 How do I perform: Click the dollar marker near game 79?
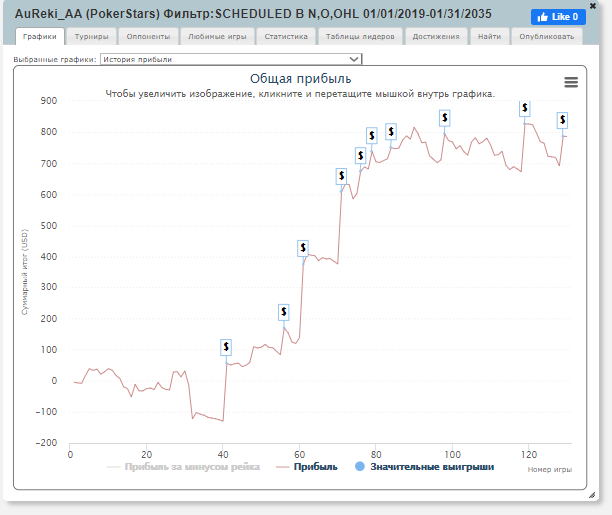click(x=372, y=135)
